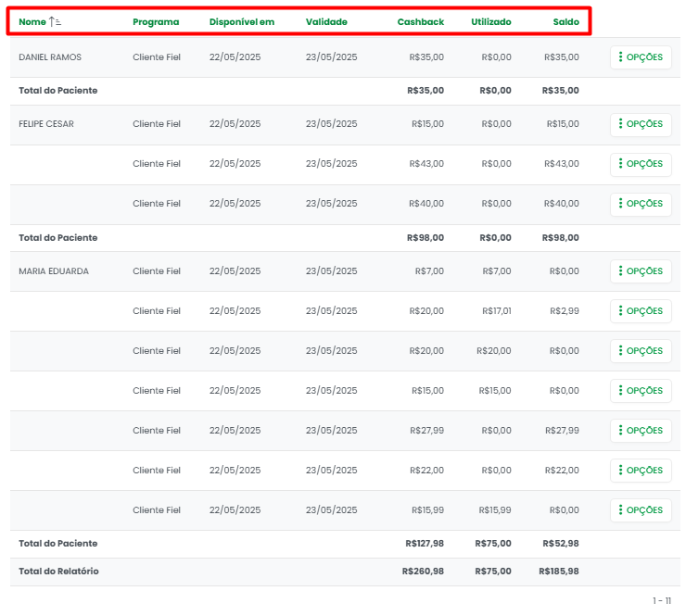Screen dimensions: 686x616
Task: Click the sort arrow icon beside Nome
Action: pyautogui.click(x=55, y=21)
